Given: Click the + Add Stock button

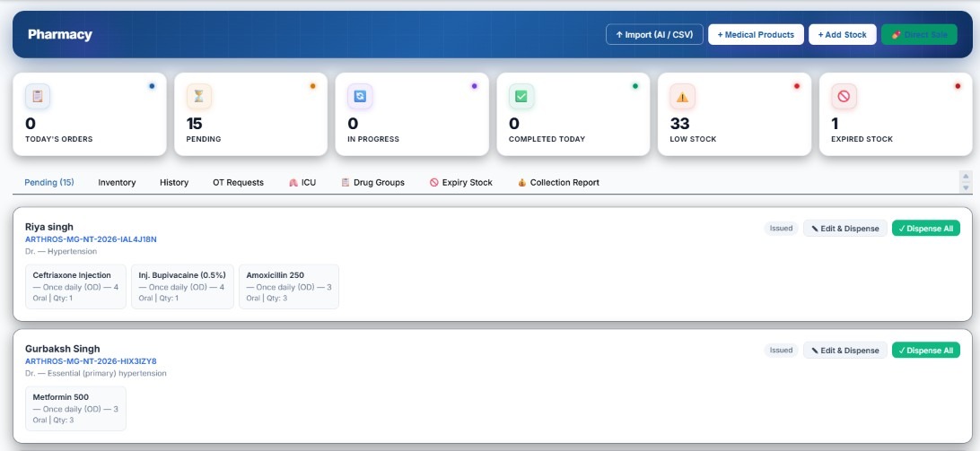Looking at the screenshot, I should (843, 34).
